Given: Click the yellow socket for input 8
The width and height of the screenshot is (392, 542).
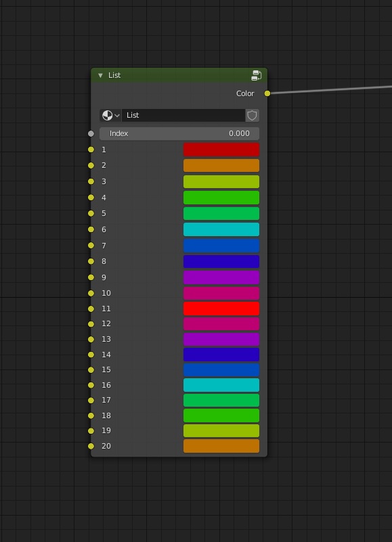Looking at the screenshot, I should (x=91, y=262).
